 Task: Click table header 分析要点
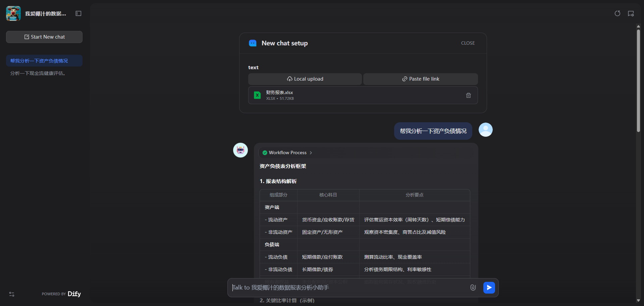coord(414,195)
